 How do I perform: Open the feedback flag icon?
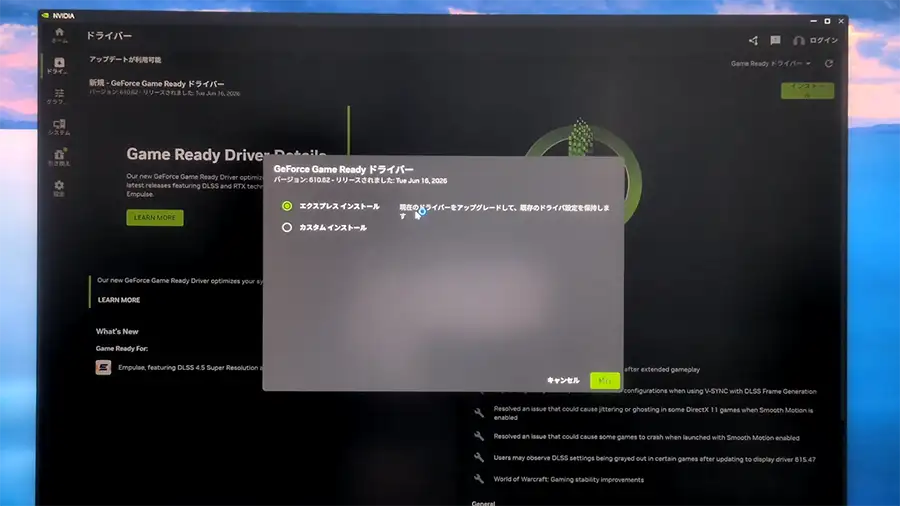(x=775, y=40)
